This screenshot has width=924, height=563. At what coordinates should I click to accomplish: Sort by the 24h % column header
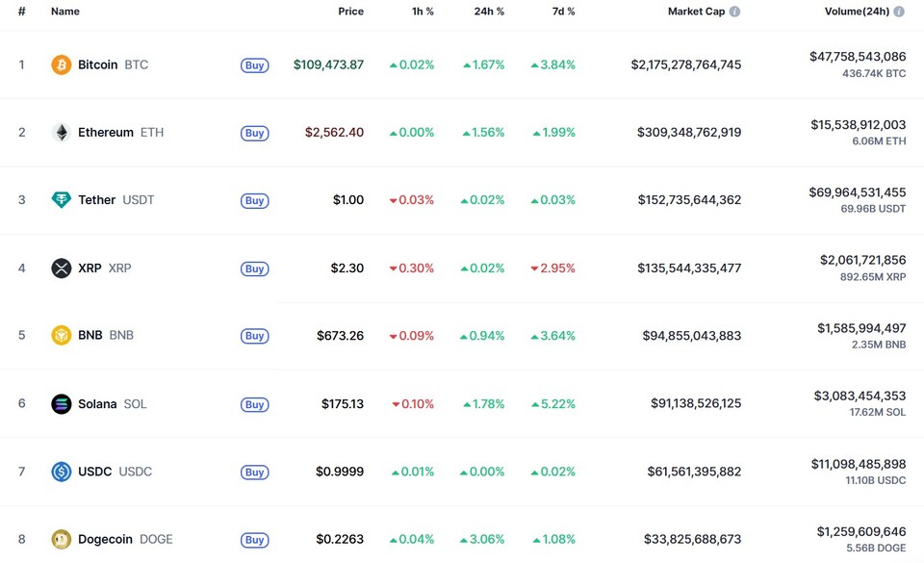[x=489, y=12]
